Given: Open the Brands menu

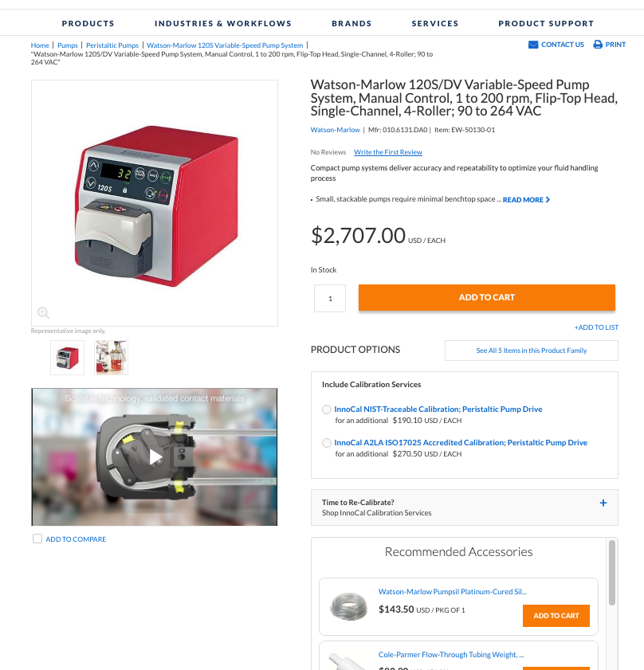Looking at the screenshot, I should coord(351,23).
